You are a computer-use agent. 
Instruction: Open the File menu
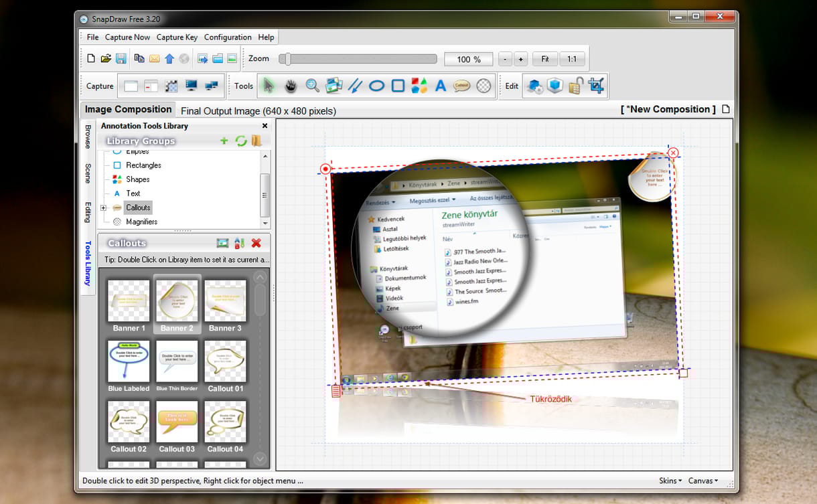coord(92,37)
